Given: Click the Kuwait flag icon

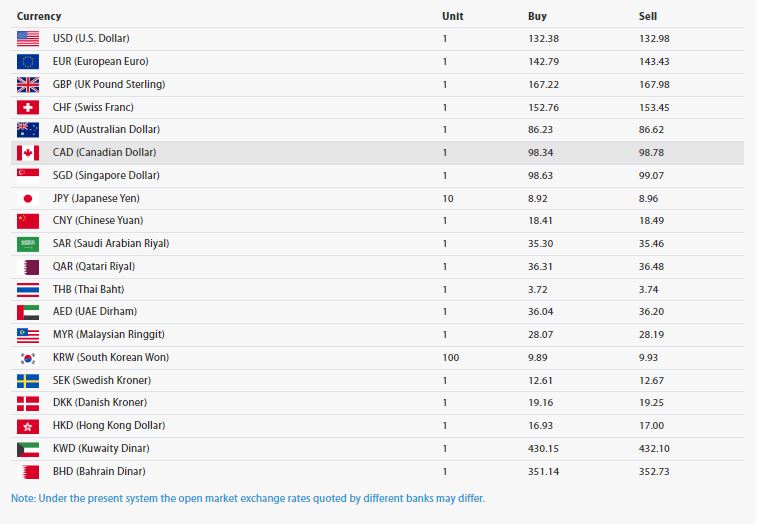Looking at the screenshot, I should click(28, 449).
